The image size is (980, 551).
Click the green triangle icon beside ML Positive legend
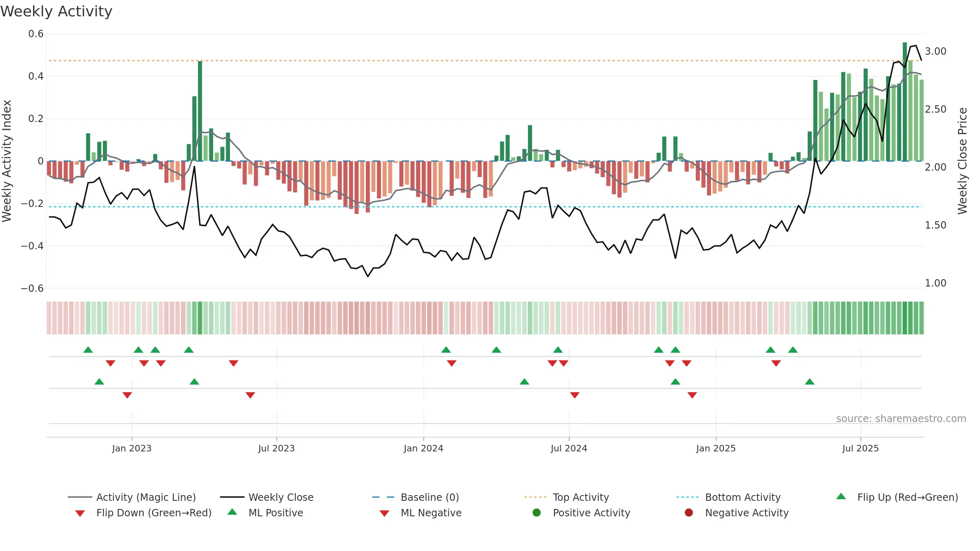(232, 512)
